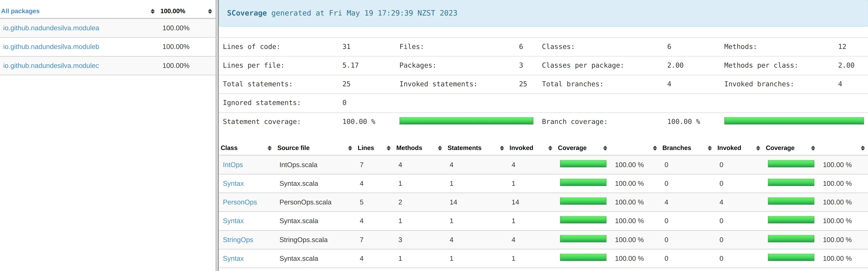Open io.github.nadundesilva.modulec package

click(x=51, y=66)
